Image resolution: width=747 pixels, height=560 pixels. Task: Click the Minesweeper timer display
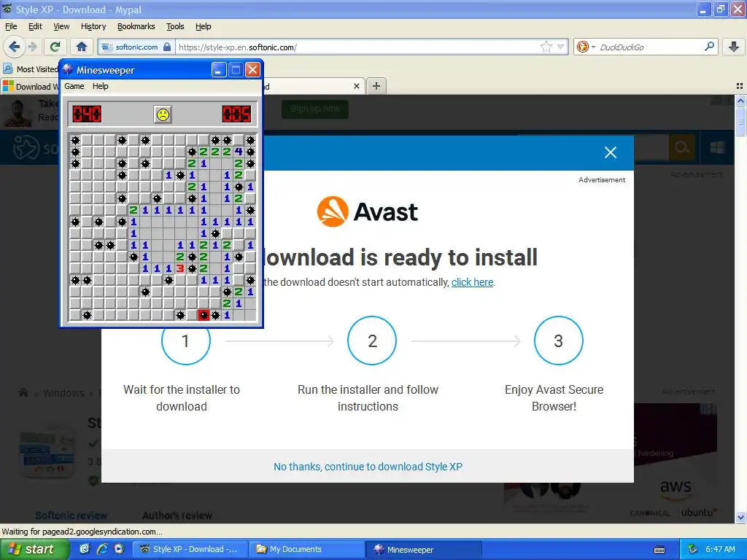[x=236, y=114]
